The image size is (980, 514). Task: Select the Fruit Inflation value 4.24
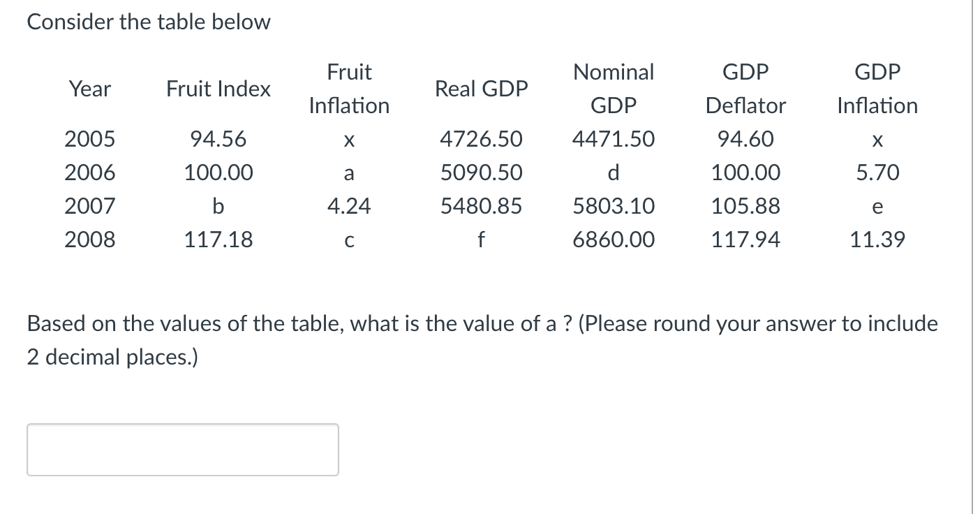pos(348,206)
